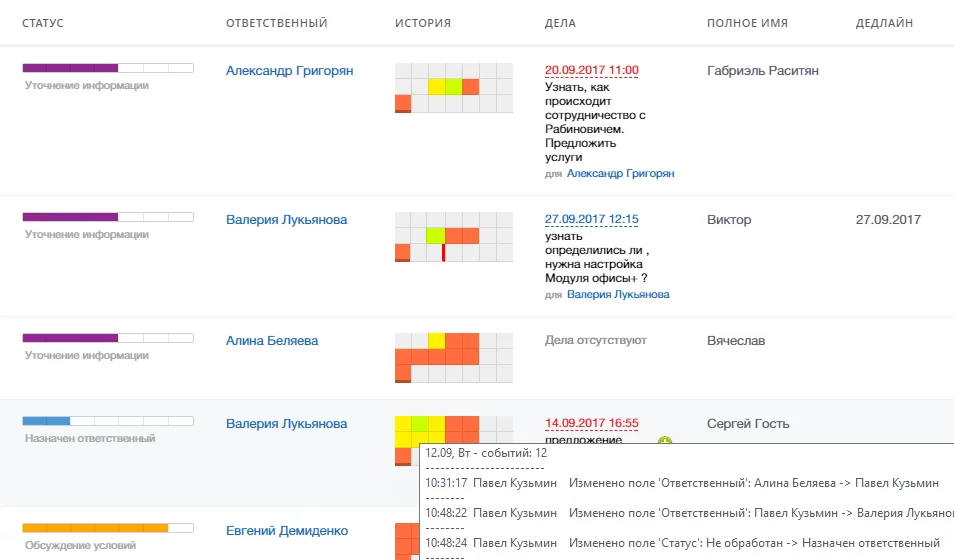This screenshot has height=560, width=954.
Task: Open the overdue 14.09.2017 16:55 task
Action: pyautogui.click(x=591, y=423)
